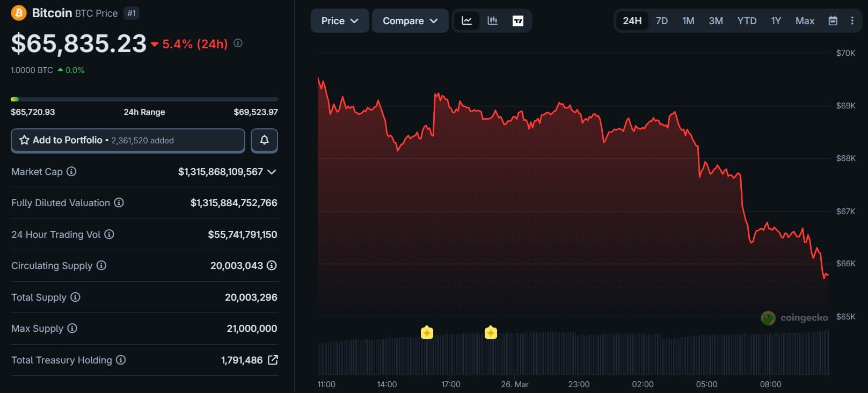Select the 1Y time range

click(x=776, y=21)
